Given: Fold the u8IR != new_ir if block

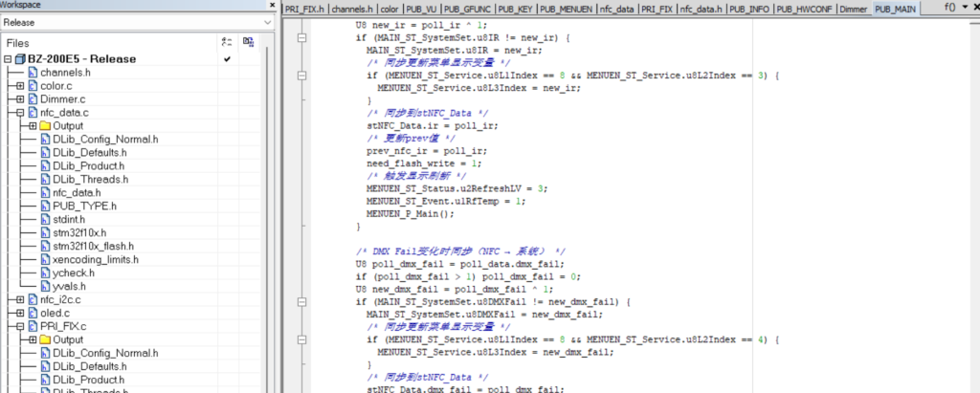Looking at the screenshot, I should (x=303, y=38).
